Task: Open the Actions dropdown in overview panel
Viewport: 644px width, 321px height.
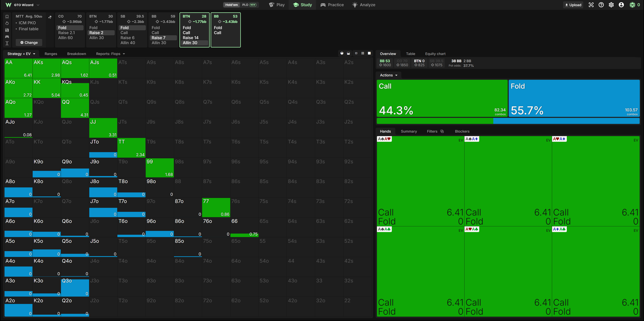Action: 388,75
